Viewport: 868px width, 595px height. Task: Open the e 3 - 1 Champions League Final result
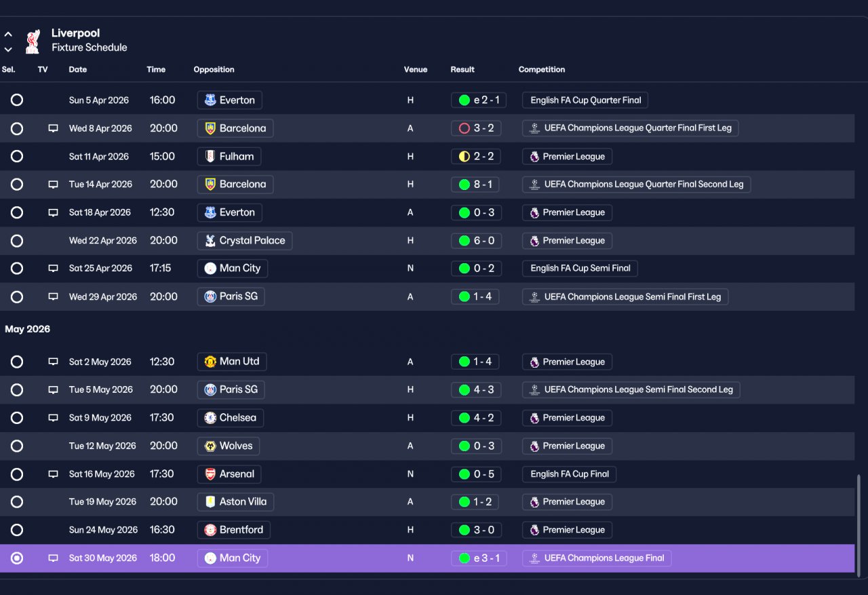(x=479, y=558)
